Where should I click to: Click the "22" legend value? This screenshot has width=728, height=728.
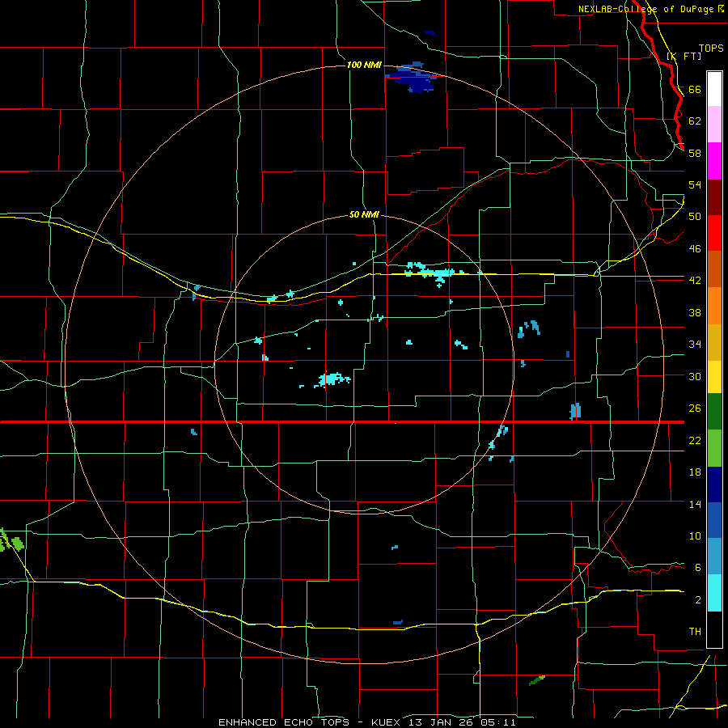[x=695, y=441]
